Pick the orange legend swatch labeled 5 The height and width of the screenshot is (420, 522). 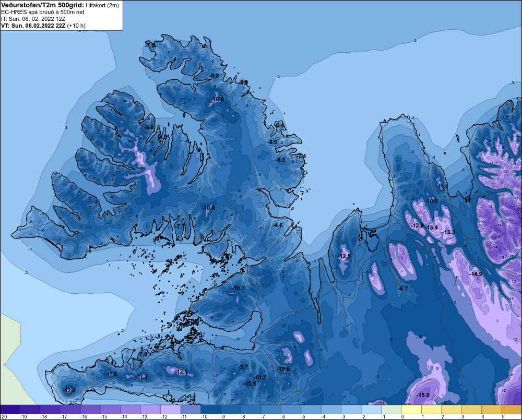[512, 410]
